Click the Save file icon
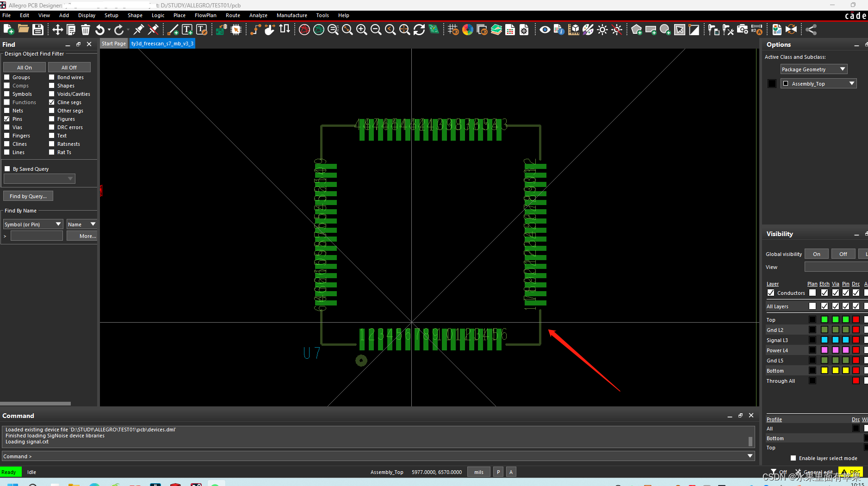 38,30
